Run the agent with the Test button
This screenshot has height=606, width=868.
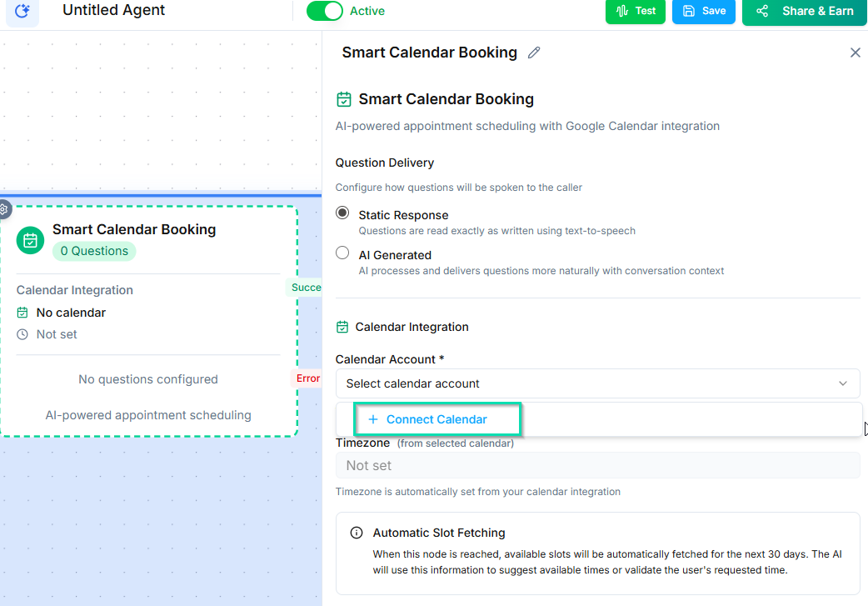pyautogui.click(x=636, y=12)
